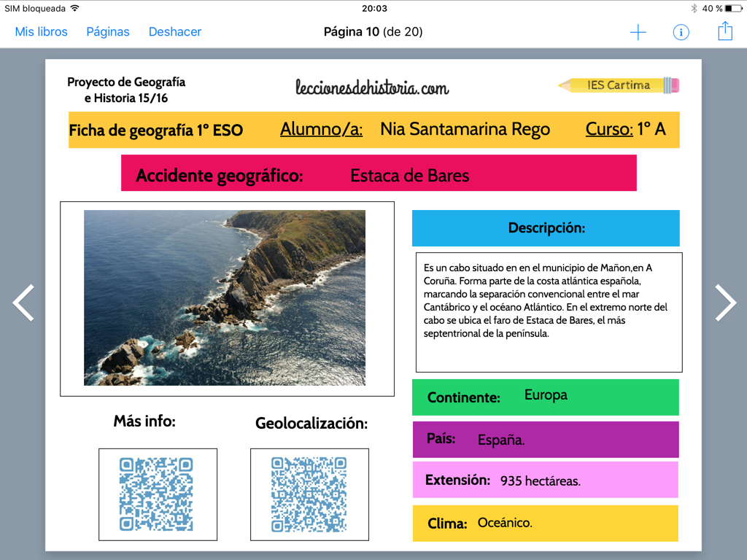Tap the leccionesdehistoria.com header text
Viewport: 747px width, 560px height.
click(x=372, y=88)
